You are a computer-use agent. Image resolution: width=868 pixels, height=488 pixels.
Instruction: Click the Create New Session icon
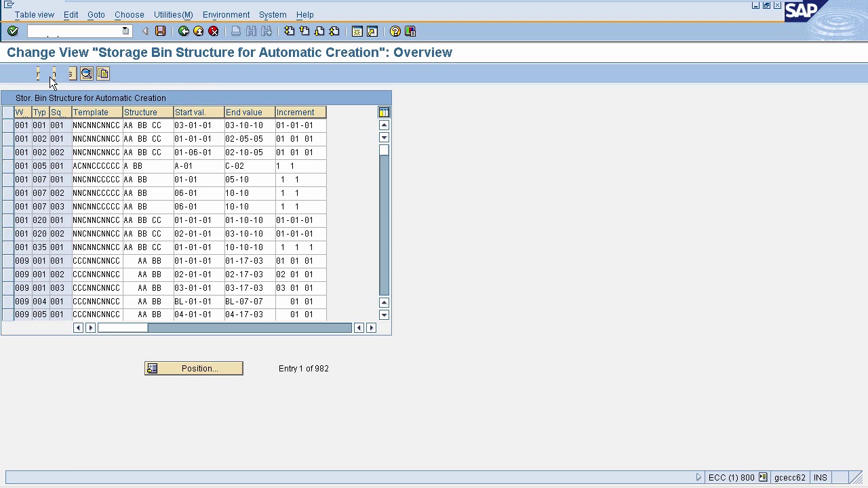(x=357, y=31)
